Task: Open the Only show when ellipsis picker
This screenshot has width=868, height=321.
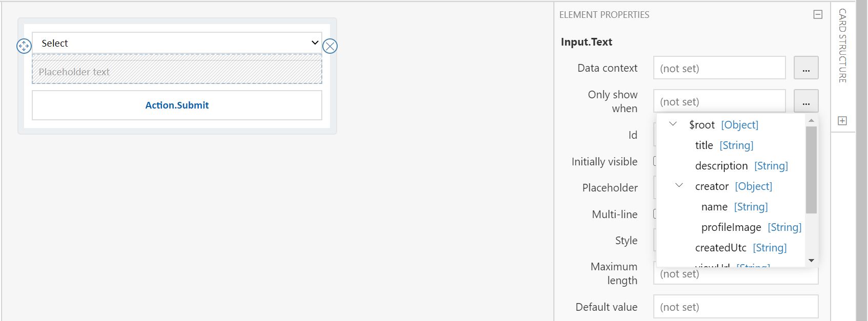Action: pyautogui.click(x=806, y=101)
